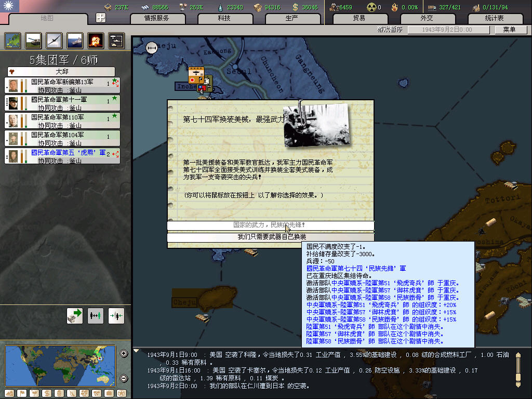Image resolution: width=532 pixels, height=399 pixels.
Task: Switch to the 外交 diplomacy tab
Action: click(427, 18)
